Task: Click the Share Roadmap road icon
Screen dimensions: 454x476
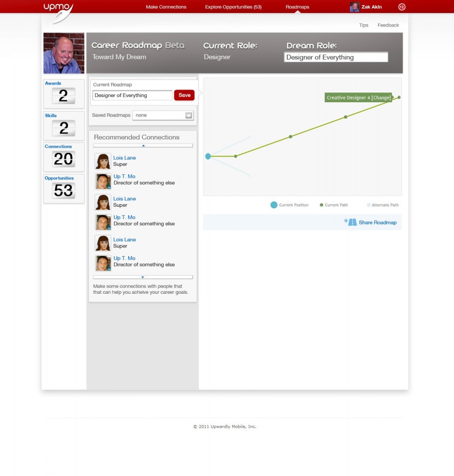Action: [350, 222]
